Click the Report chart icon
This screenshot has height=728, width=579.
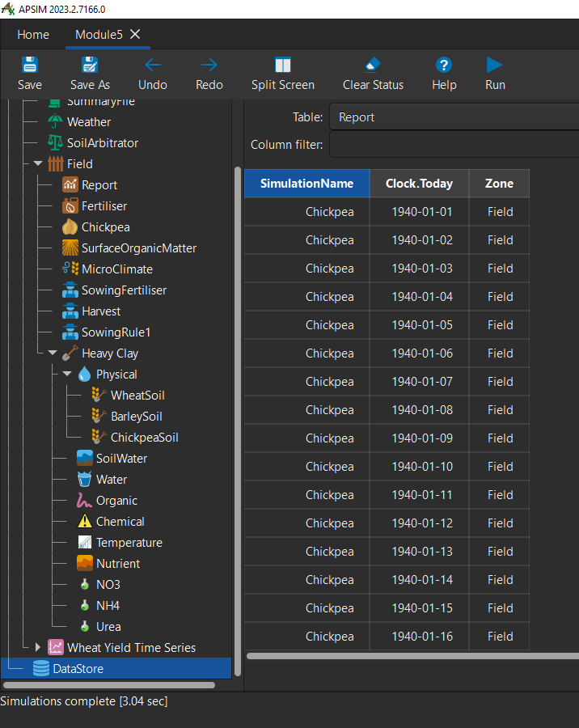tap(70, 184)
